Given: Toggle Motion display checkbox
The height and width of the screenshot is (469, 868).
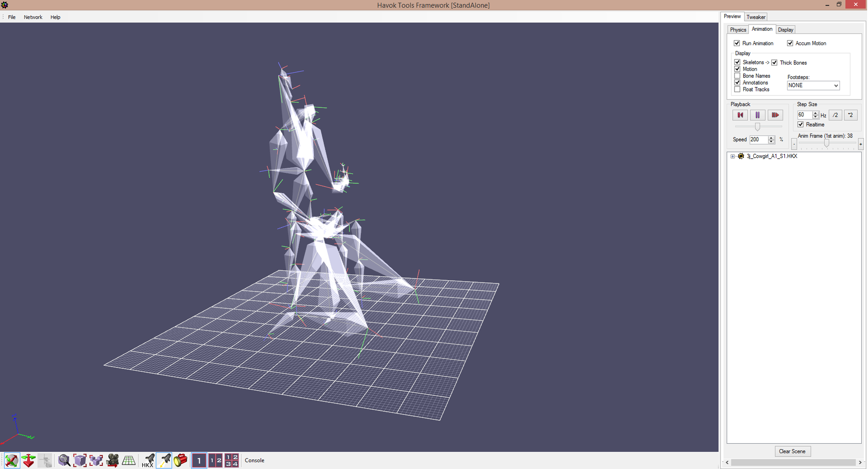Looking at the screenshot, I should click(x=737, y=69).
